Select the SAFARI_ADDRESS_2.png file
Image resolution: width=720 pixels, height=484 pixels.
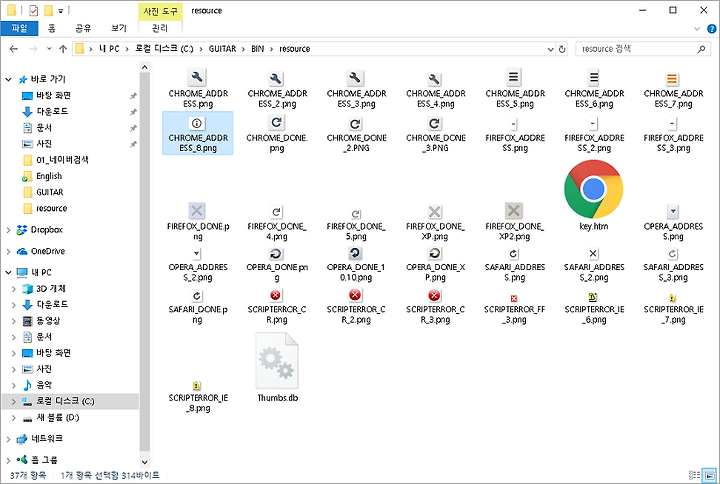click(x=594, y=264)
